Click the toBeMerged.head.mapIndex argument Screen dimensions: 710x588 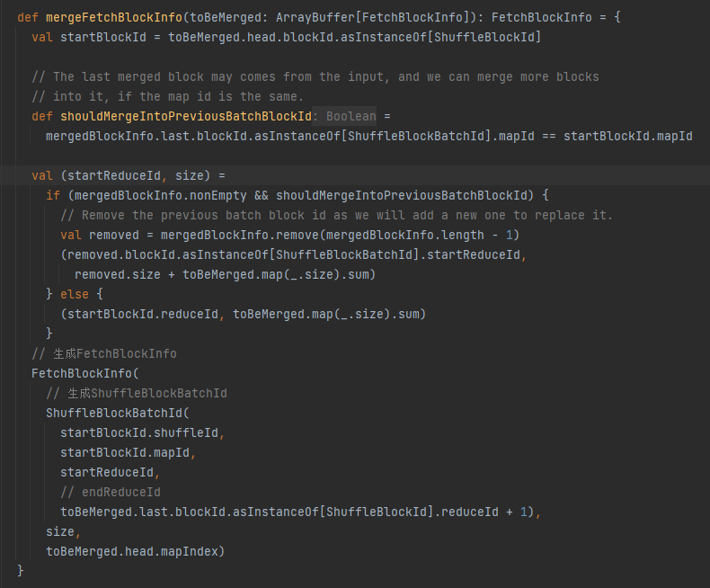pos(135,551)
